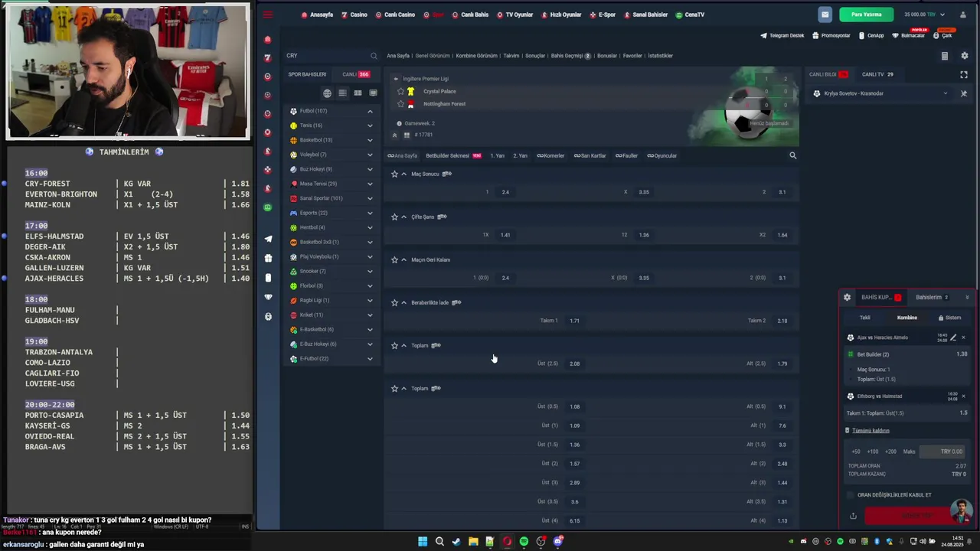Star the Çifte Şans market
This screenshot has width=980, height=551.
point(394,217)
